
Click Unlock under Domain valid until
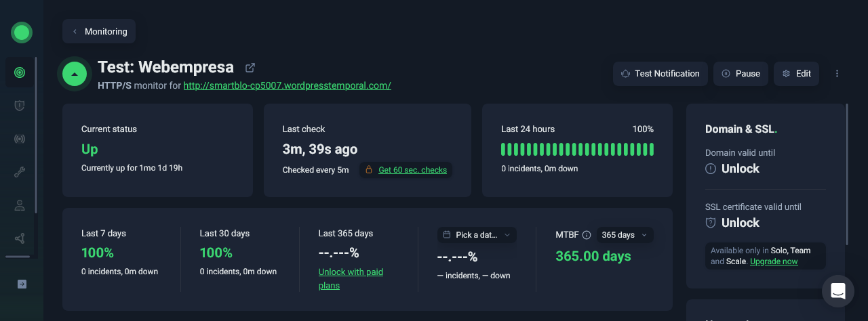click(741, 169)
